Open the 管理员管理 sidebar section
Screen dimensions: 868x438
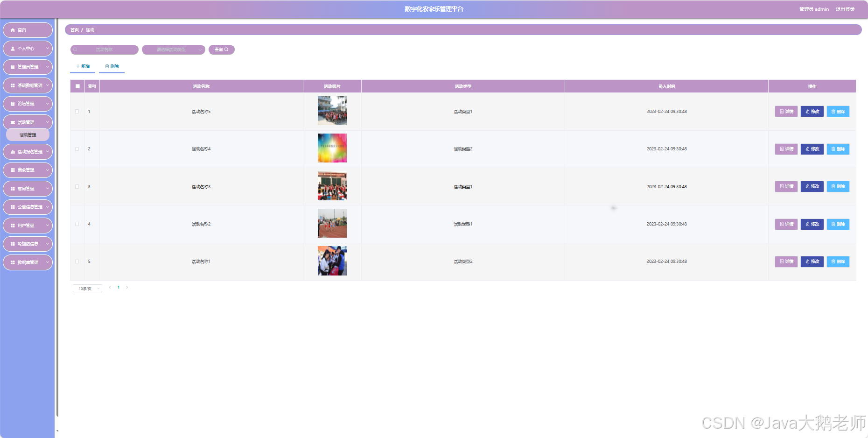point(28,67)
